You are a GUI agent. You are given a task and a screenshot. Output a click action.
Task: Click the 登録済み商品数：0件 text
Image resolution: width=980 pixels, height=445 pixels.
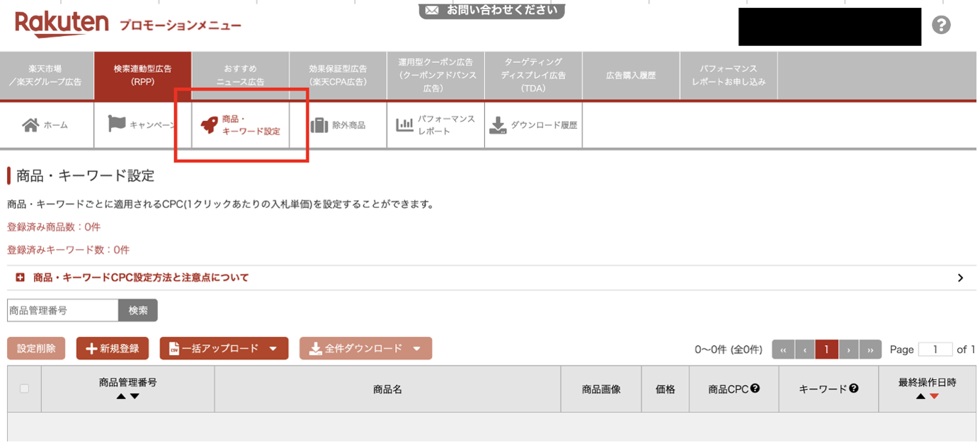(54, 227)
